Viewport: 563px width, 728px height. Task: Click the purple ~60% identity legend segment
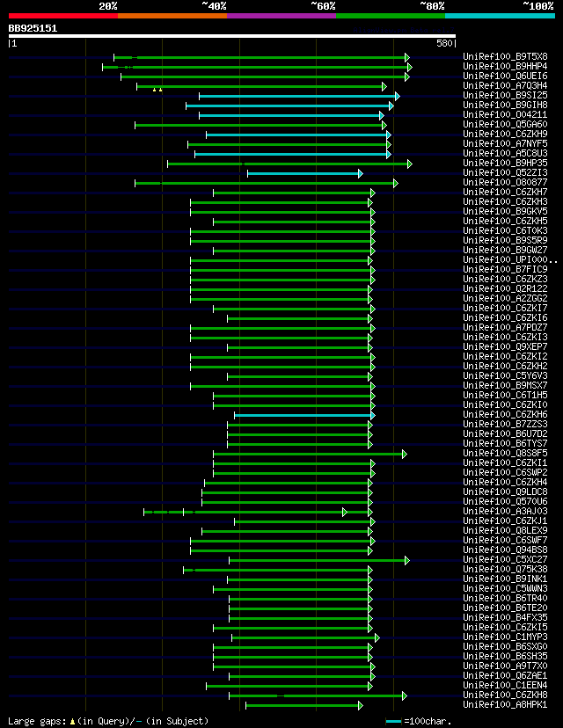click(281, 16)
